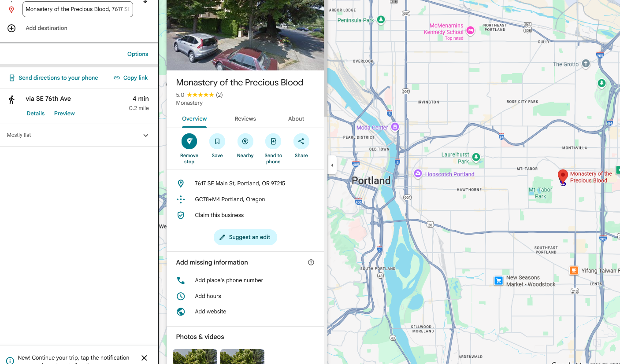Click the Add website entry
620x364 pixels.
211,312
